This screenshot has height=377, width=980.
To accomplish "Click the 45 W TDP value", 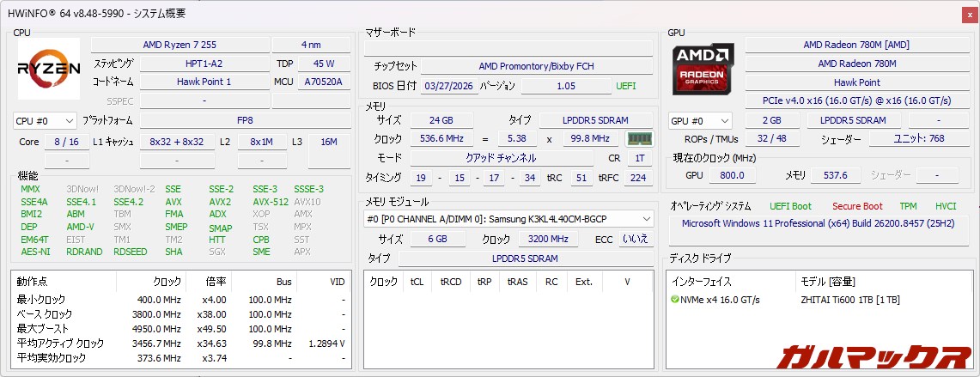I will pyautogui.click(x=324, y=64).
